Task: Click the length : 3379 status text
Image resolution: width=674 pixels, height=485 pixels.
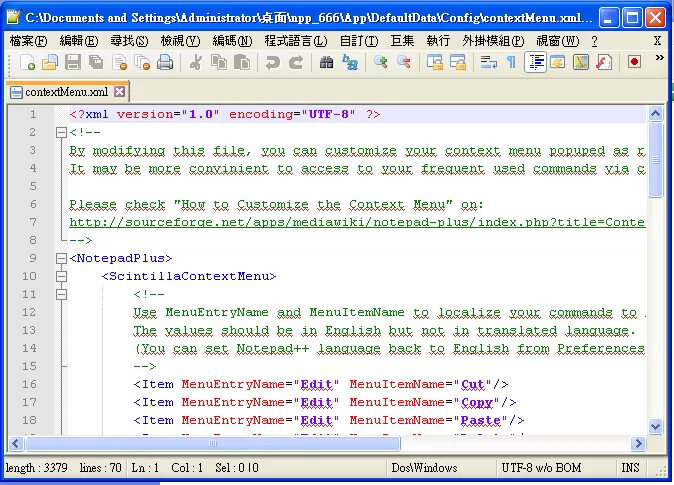Action: click(x=37, y=467)
